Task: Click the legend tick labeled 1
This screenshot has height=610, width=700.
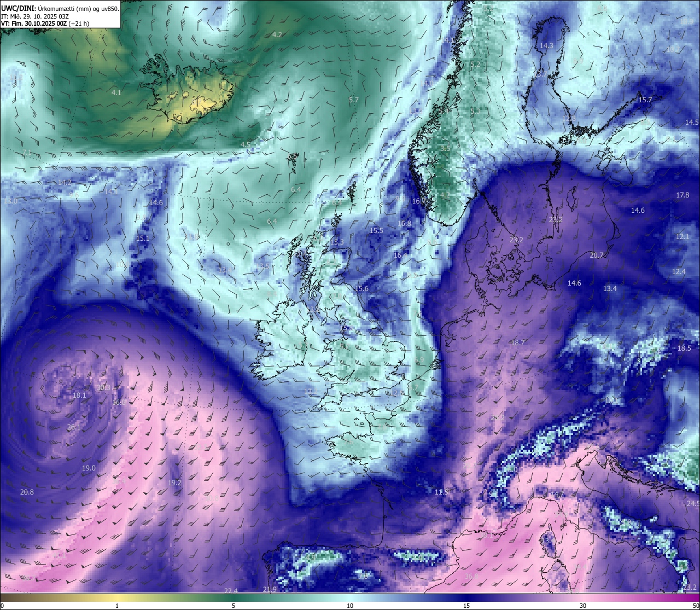Action: click(x=117, y=606)
